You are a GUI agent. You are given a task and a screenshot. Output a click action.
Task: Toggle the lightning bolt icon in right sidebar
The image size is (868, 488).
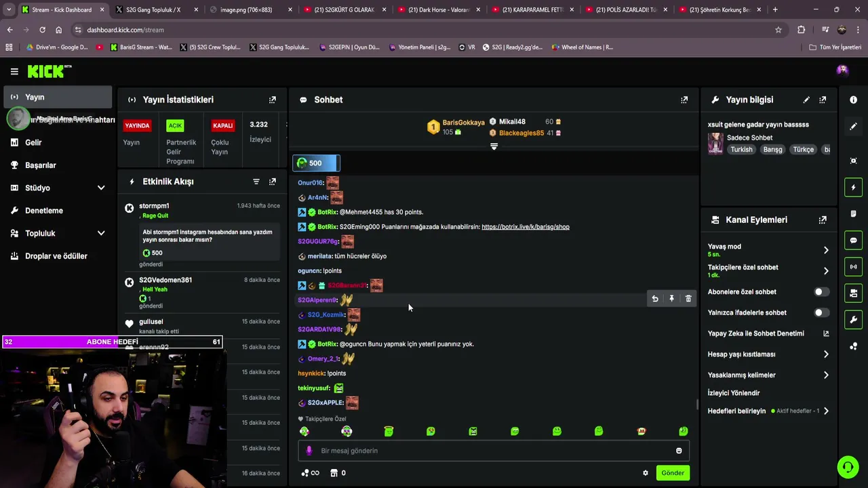853,188
